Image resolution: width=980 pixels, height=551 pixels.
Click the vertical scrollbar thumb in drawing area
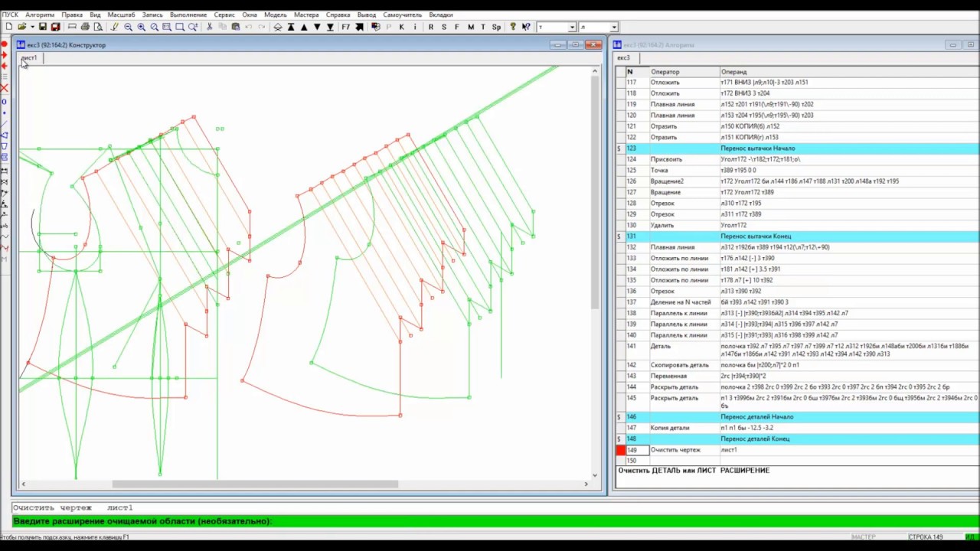point(595,193)
